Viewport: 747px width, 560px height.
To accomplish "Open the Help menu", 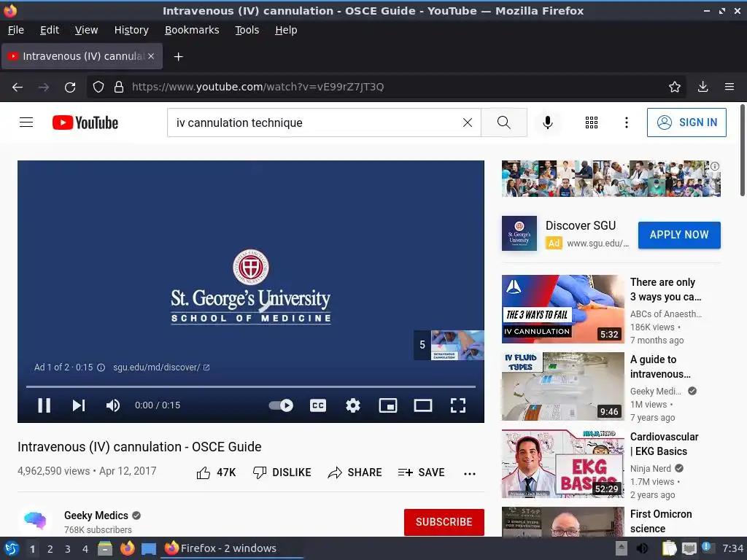I will pos(286,30).
